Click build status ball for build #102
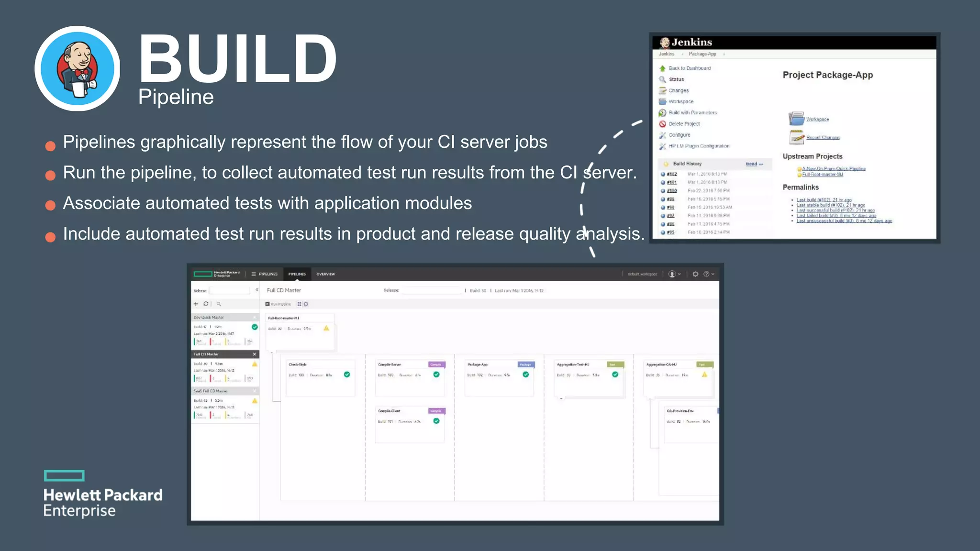Screen dimensions: 980x551 663,174
